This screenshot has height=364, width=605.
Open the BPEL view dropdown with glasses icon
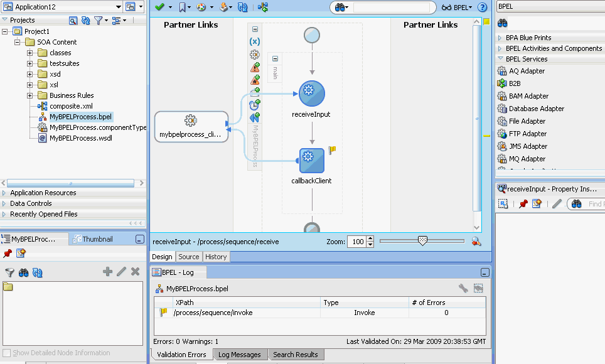[457, 8]
